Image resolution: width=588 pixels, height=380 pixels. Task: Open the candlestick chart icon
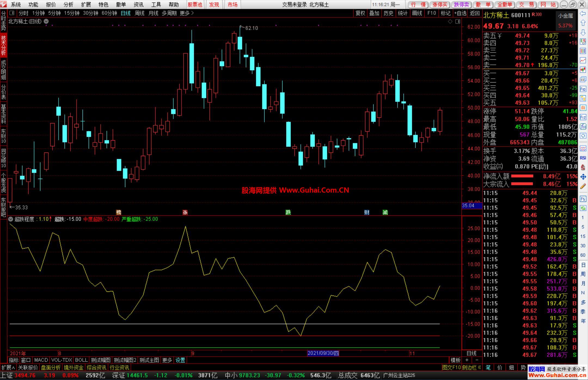click(x=583, y=70)
